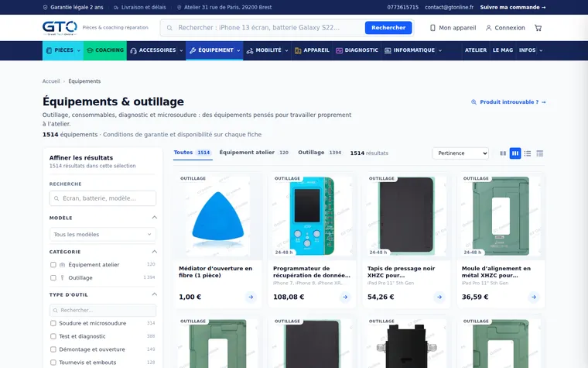Image resolution: width=588 pixels, height=368 pixels.
Task: Click the 54,26 € price text
Action: 381,297
